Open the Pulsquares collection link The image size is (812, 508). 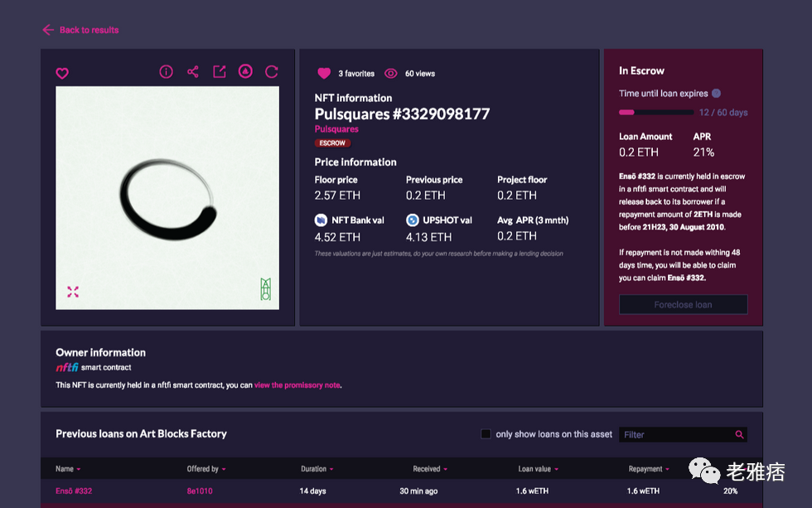336,129
